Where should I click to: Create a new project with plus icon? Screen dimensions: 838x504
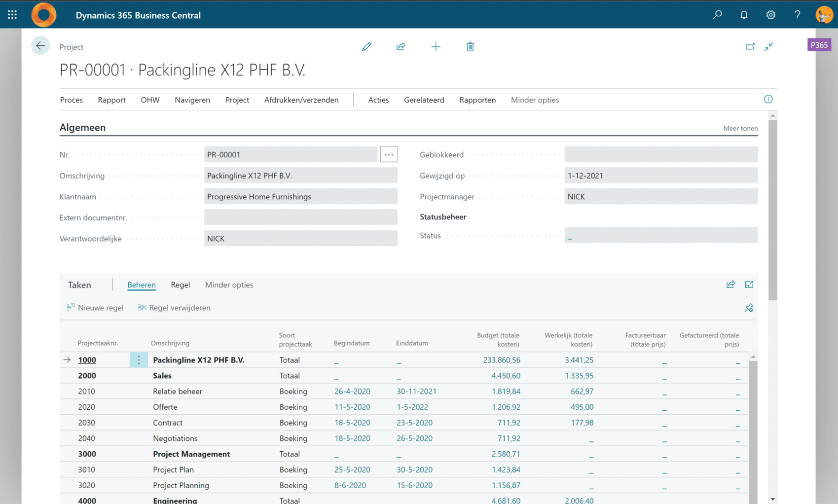tap(436, 47)
